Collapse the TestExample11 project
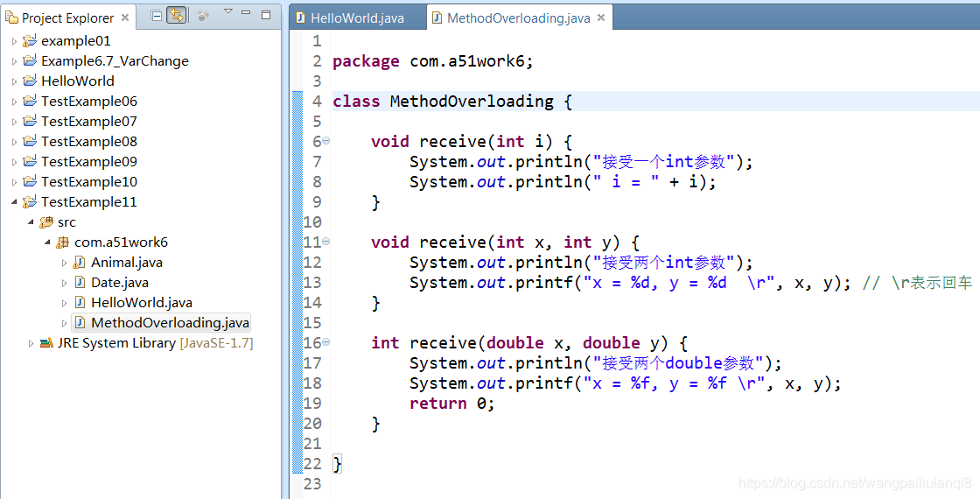 coord(14,202)
